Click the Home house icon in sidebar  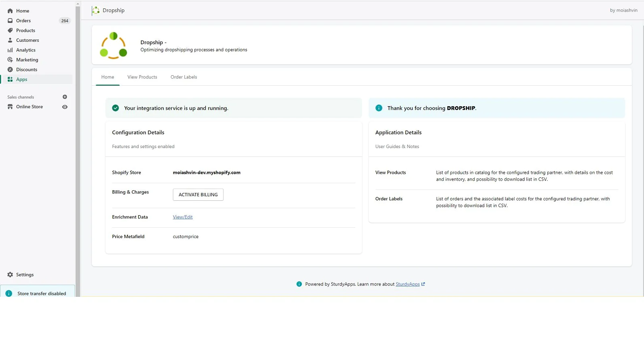point(10,11)
